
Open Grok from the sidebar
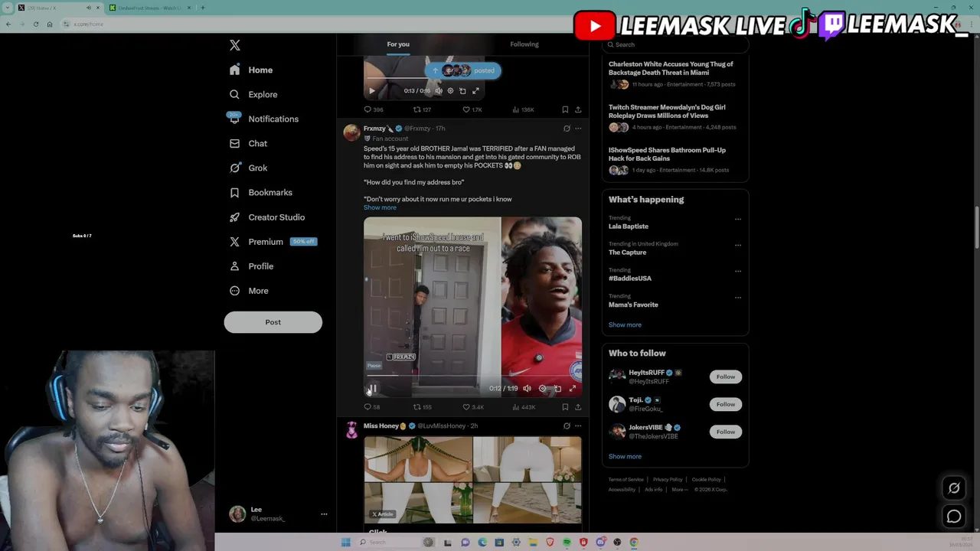click(248, 168)
